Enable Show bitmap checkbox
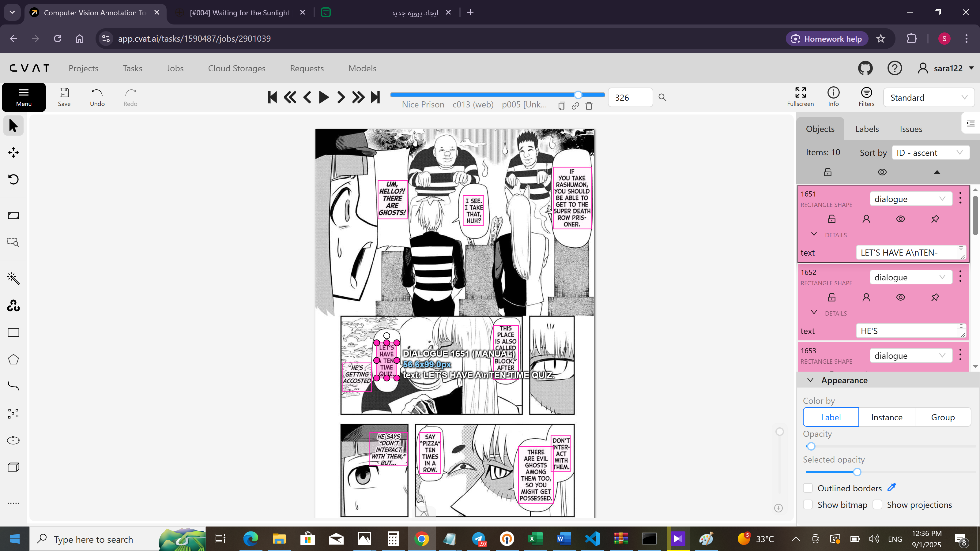980x551 pixels. (808, 504)
